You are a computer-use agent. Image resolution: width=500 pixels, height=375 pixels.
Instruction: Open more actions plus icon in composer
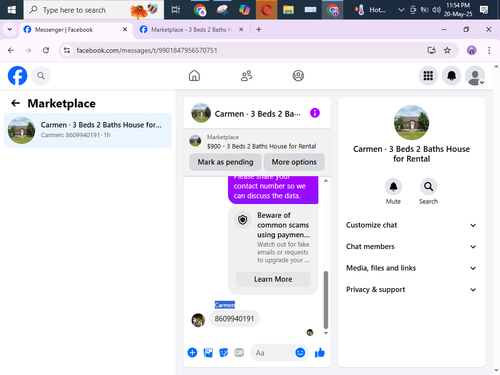[192, 352]
